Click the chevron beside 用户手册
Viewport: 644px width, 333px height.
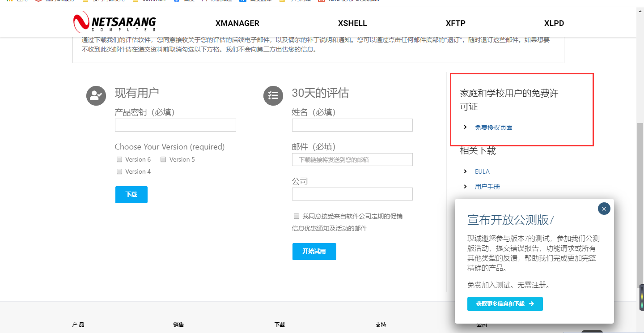[466, 186]
